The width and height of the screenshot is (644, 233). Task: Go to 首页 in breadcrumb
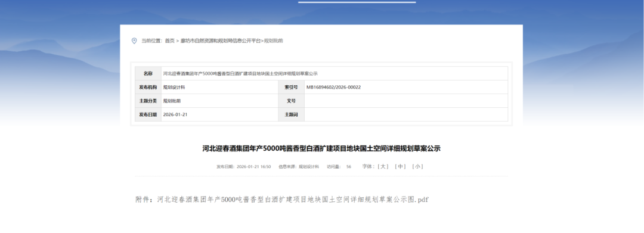[169, 41]
